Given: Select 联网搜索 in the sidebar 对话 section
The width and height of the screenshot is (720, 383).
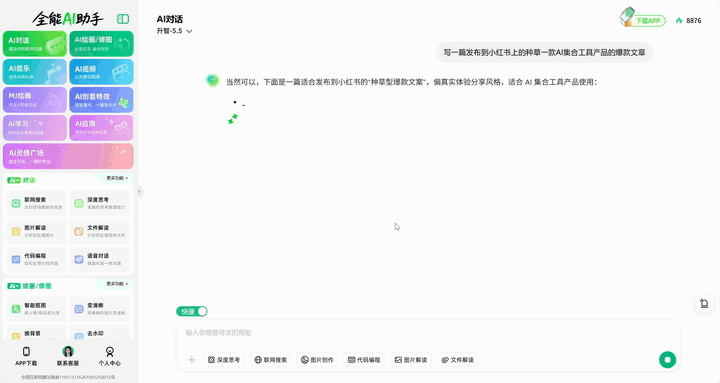Looking at the screenshot, I should pos(36,203).
